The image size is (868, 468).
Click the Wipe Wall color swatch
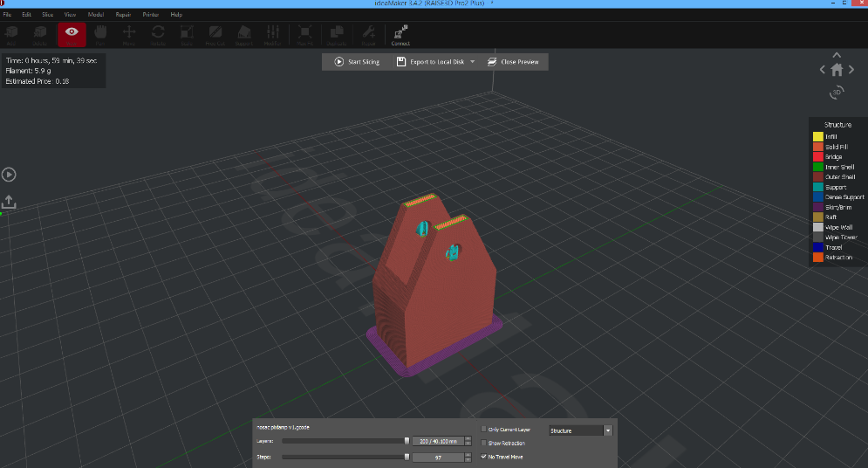coord(817,227)
